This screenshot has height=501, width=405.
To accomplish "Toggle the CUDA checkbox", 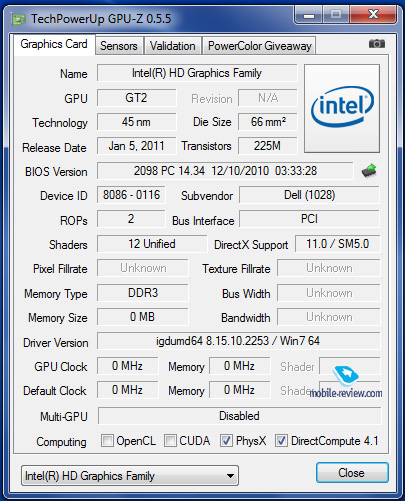I will 170,441.
